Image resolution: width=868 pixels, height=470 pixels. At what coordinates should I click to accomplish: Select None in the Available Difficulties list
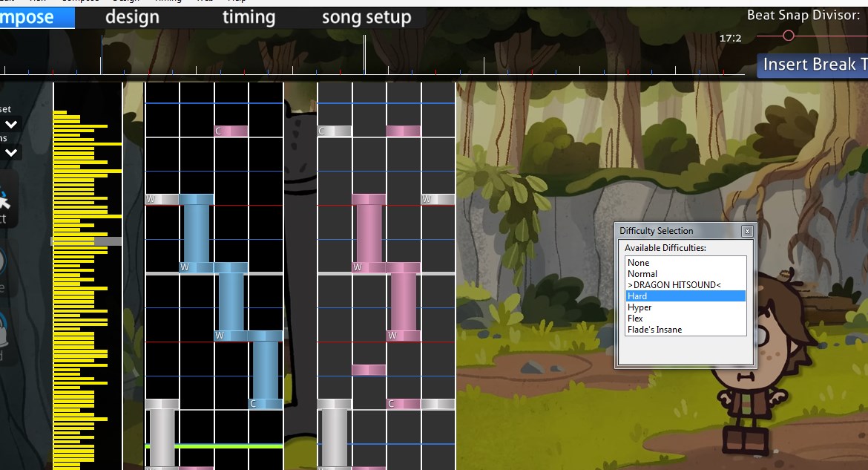point(638,263)
